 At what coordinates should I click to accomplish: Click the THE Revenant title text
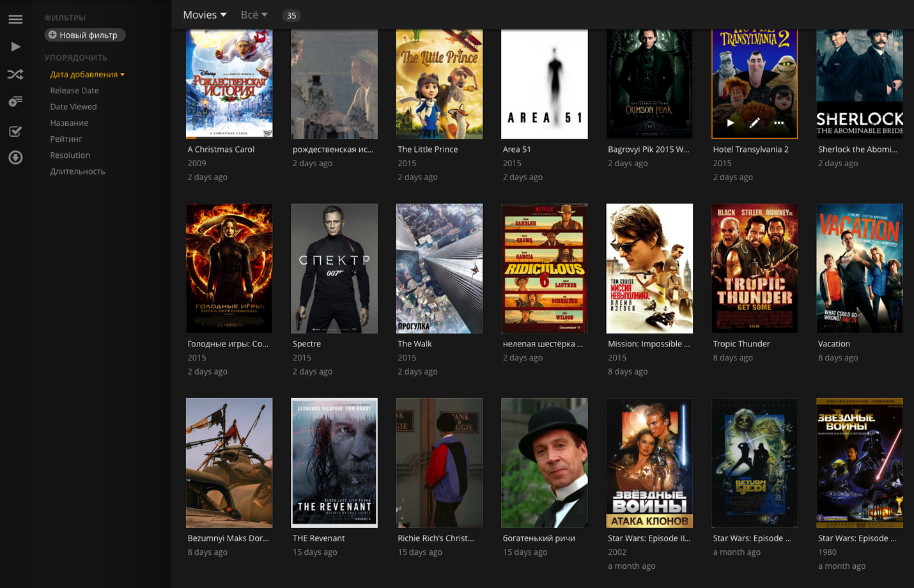tap(318, 538)
